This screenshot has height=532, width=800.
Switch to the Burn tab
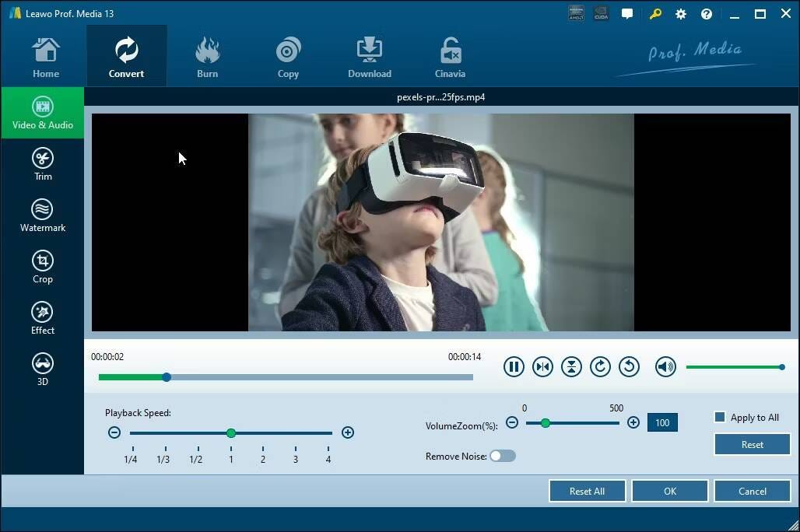pyautogui.click(x=207, y=54)
